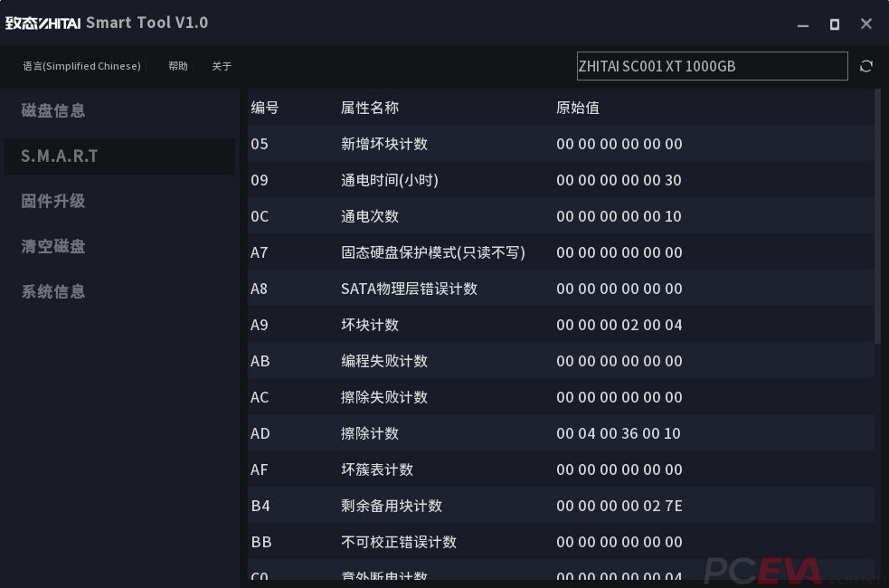Select row 05 新增坏块计数
This screenshot has height=588, width=889.
point(452,144)
